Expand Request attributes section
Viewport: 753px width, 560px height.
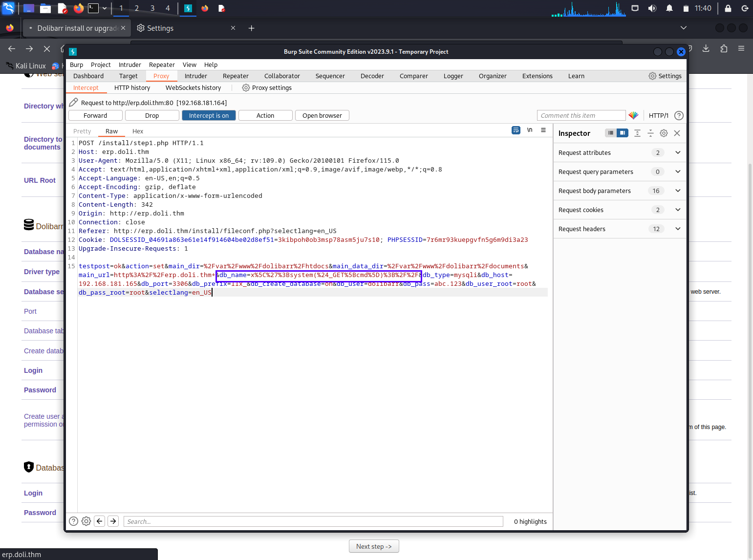620,152
